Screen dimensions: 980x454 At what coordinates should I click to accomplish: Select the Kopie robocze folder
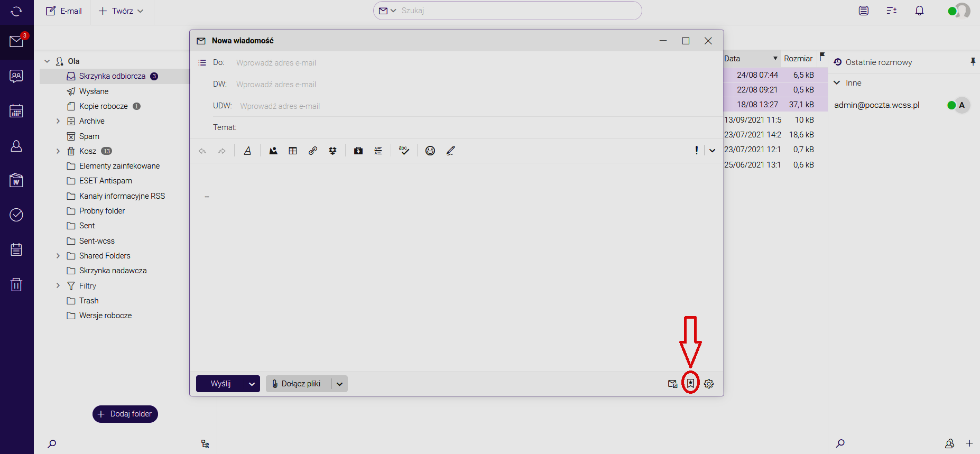tap(104, 106)
